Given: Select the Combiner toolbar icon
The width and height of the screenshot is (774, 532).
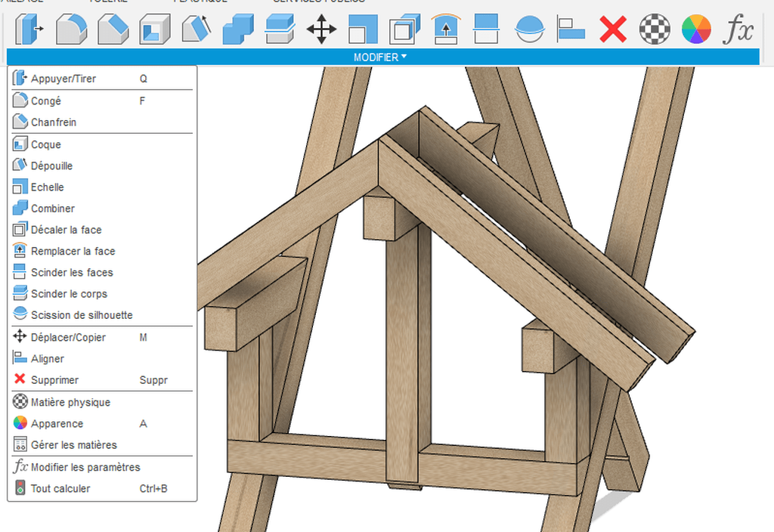Looking at the screenshot, I should click(x=238, y=29).
